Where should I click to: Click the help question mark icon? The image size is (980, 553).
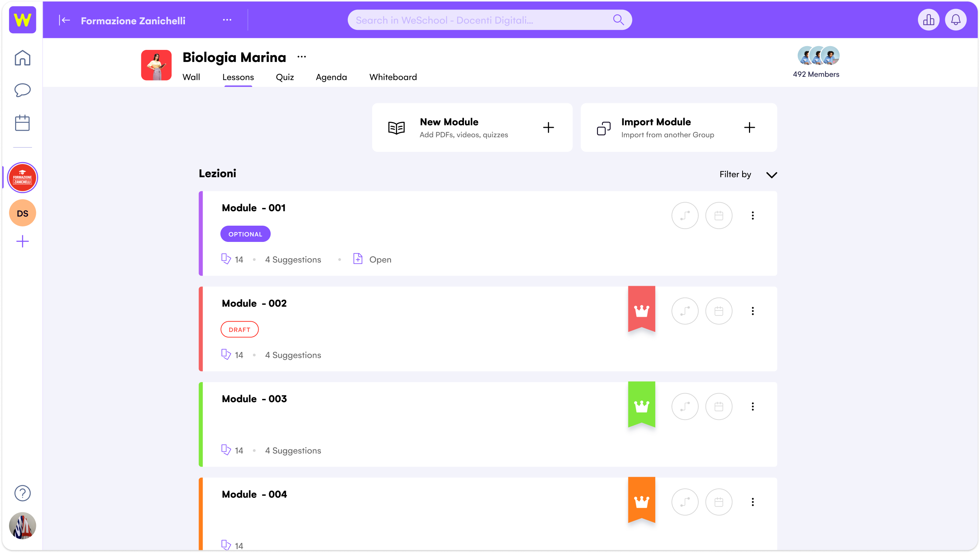point(22,493)
